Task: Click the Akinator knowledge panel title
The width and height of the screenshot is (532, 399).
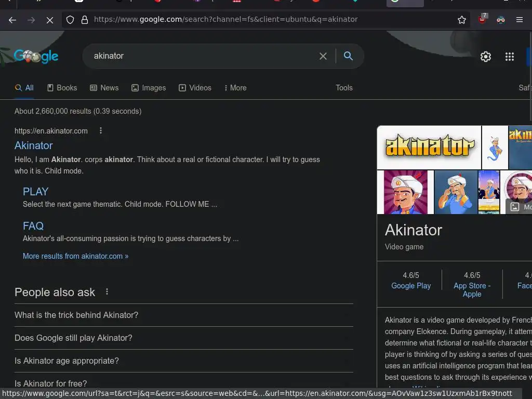Action: pyautogui.click(x=413, y=230)
